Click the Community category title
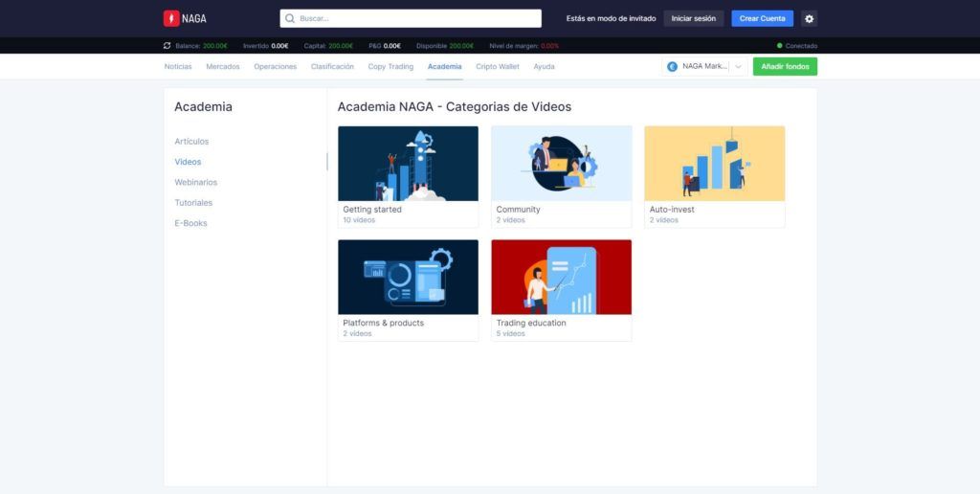 (518, 210)
